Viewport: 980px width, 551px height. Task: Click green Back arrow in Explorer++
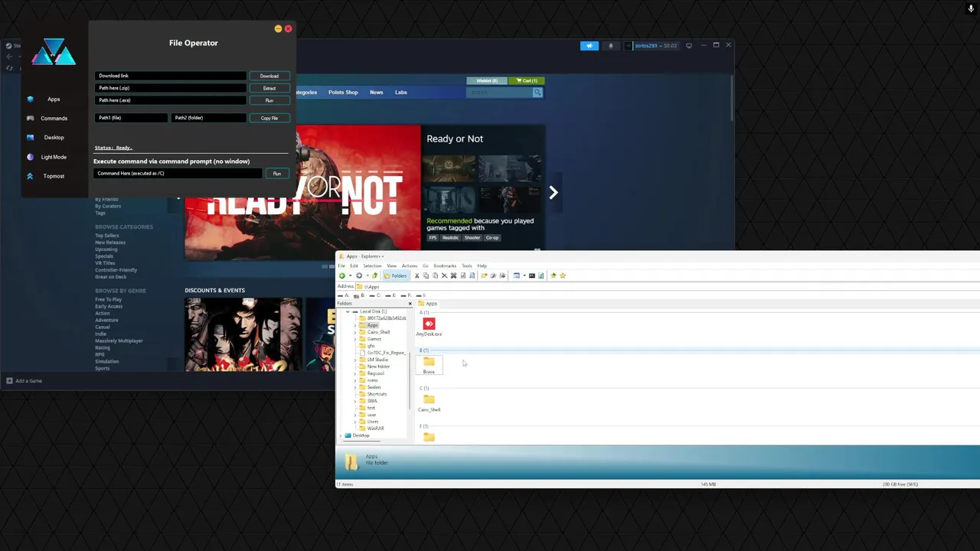coord(342,275)
